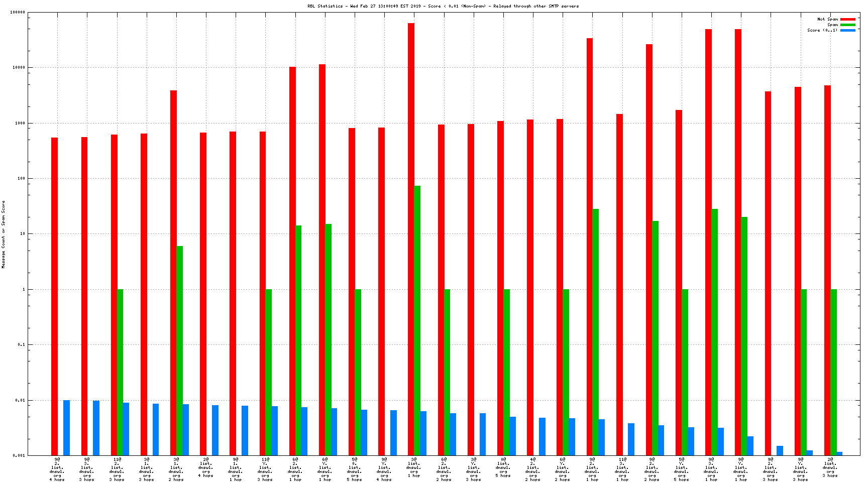Click the 0.001 tick on the y-axis

[19, 455]
